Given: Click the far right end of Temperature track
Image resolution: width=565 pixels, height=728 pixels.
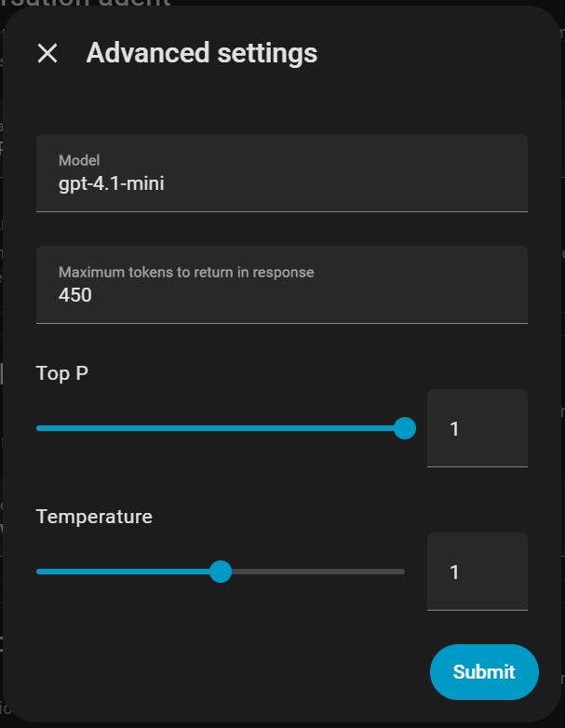Looking at the screenshot, I should [x=403, y=572].
